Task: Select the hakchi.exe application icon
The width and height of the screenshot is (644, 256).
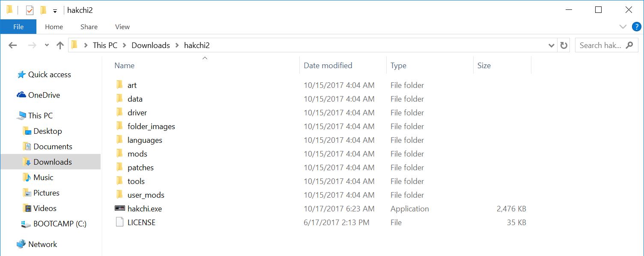Action: click(120, 208)
